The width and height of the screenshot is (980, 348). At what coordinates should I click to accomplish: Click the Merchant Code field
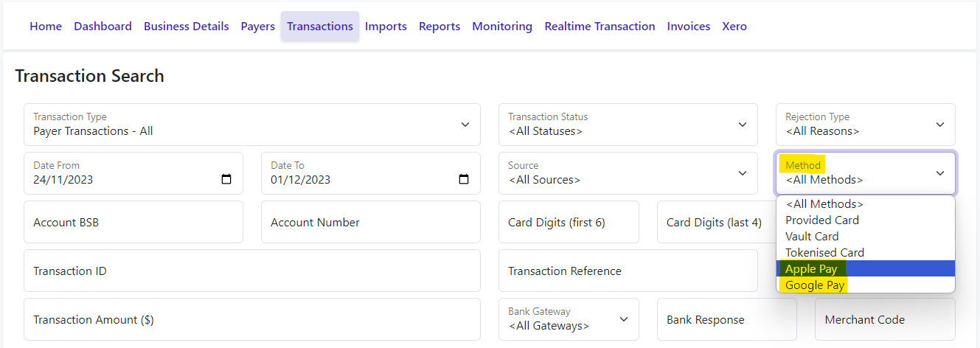tap(885, 319)
